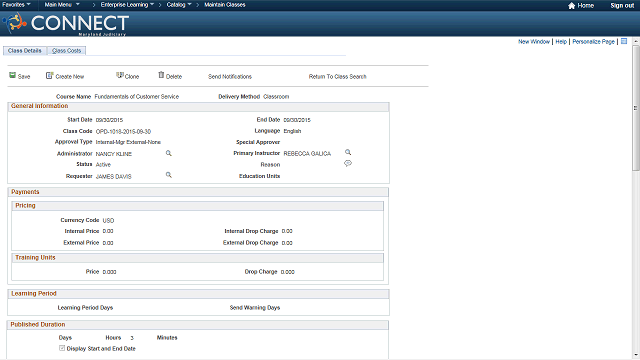Click Send Notifications link
This screenshot has width=640, height=360.
[230, 77]
